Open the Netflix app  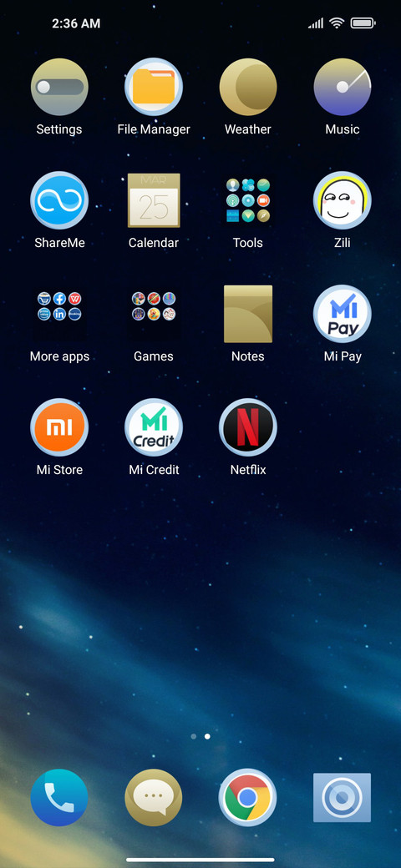[248, 427]
